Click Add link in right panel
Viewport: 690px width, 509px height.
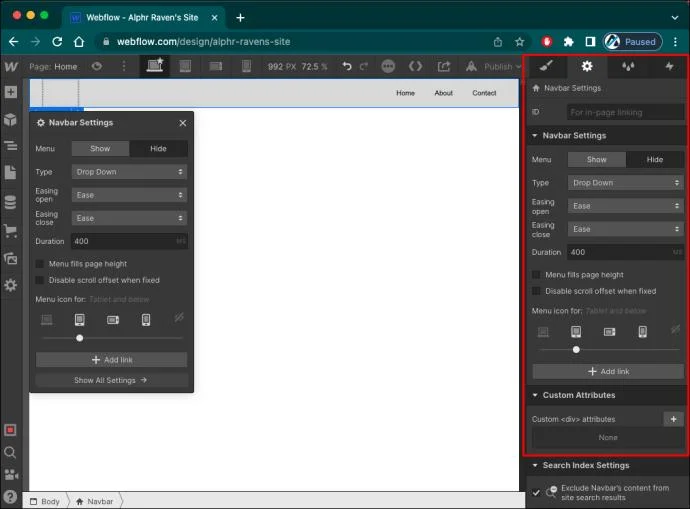point(608,371)
